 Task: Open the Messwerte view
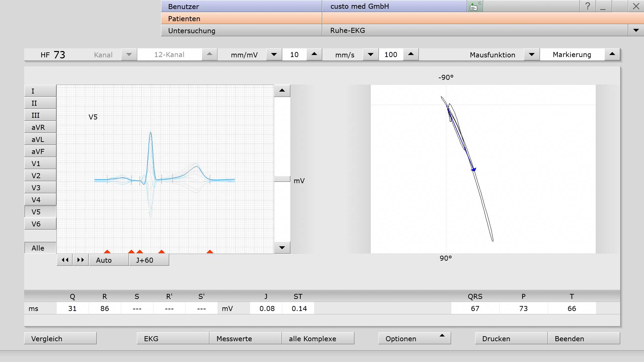(245, 338)
